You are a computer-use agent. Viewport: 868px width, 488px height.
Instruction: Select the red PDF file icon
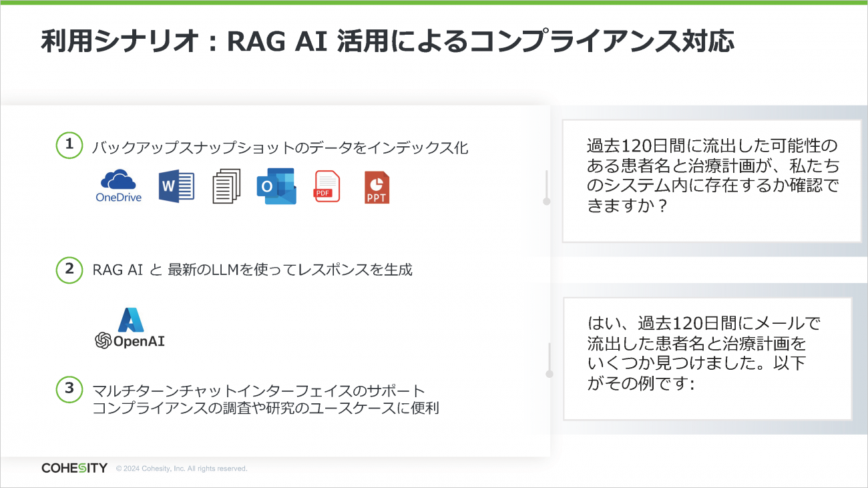[327, 187]
